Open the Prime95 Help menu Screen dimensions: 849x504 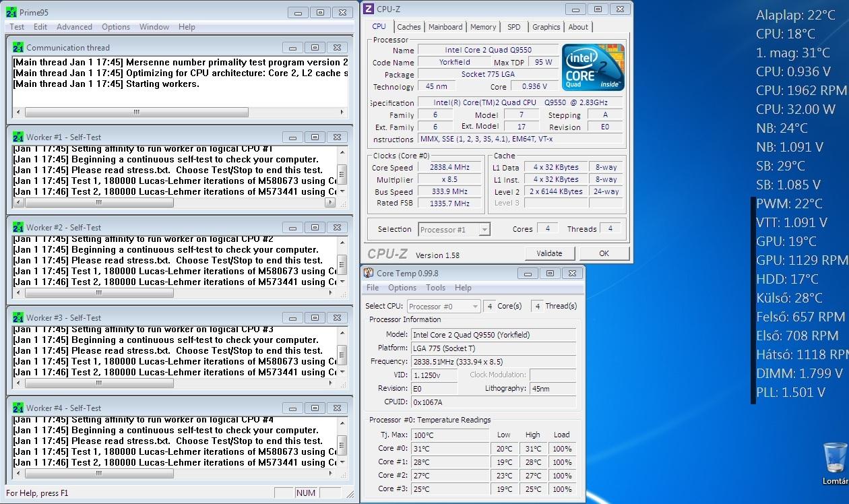187,27
